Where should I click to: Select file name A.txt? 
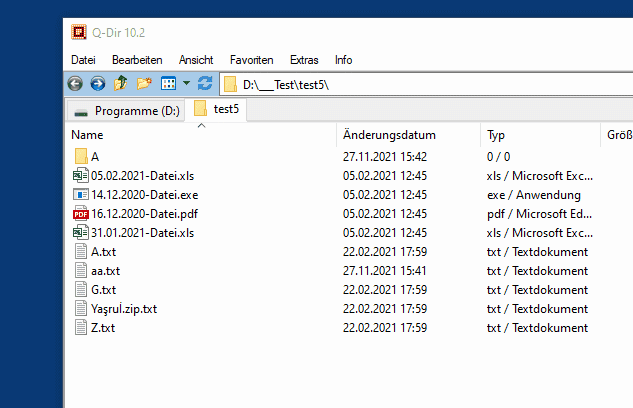point(103,252)
